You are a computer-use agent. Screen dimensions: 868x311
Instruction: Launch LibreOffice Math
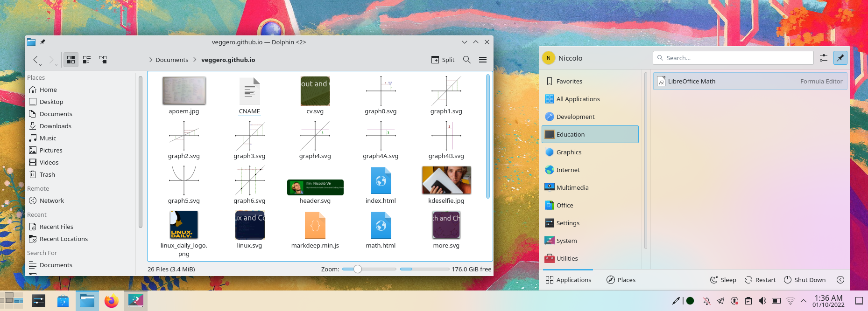[x=750, y=81]
